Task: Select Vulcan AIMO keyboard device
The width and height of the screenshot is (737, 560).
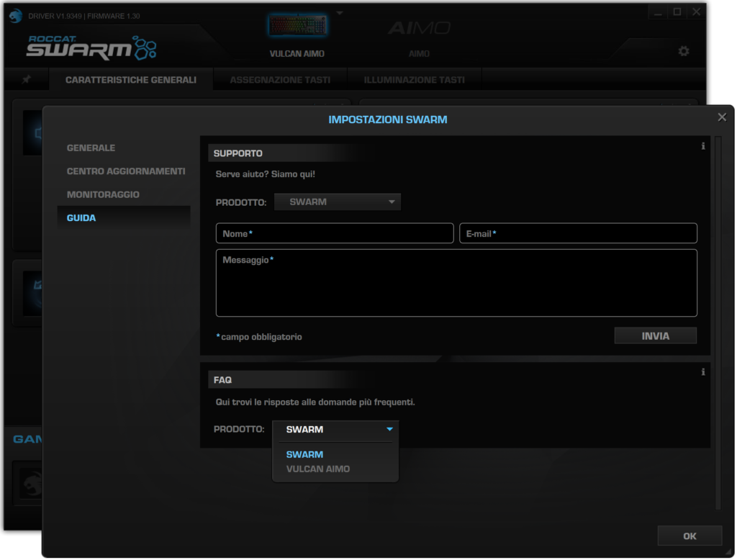Action: pyautogui.click(x=297, y=35)
